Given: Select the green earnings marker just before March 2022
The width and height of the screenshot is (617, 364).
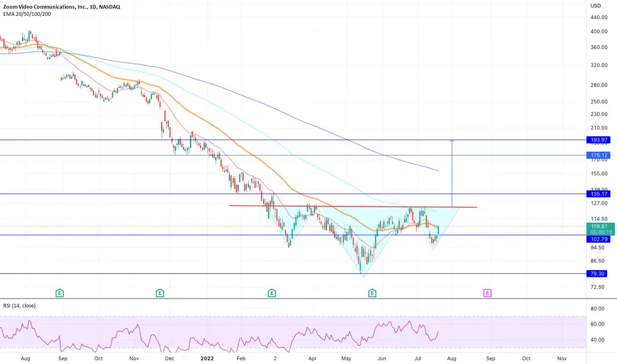Looking at the screenshot, I should point(272,293).
